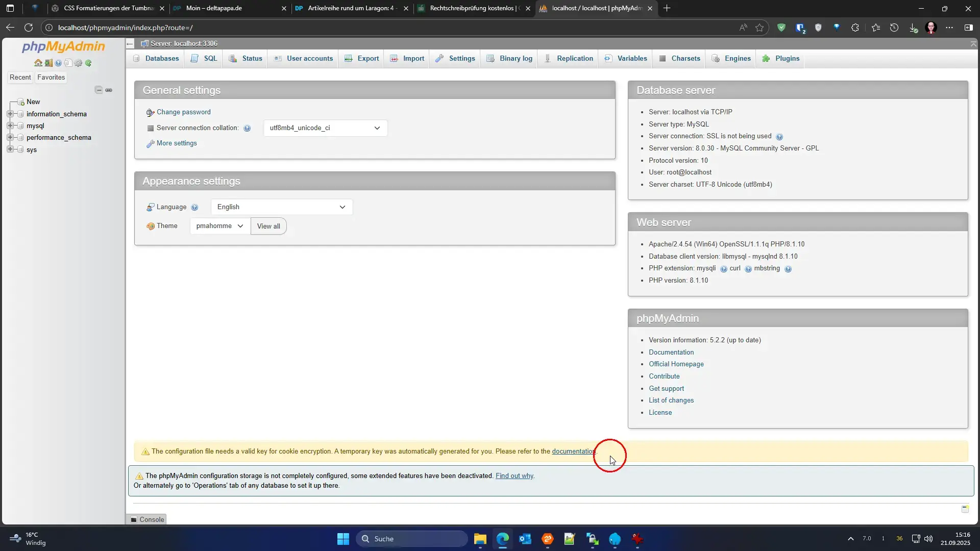The height and width of the screenshot is (551, 980).
Task: Expand the mysql database tree node
Action: click(x=10, y=126)
